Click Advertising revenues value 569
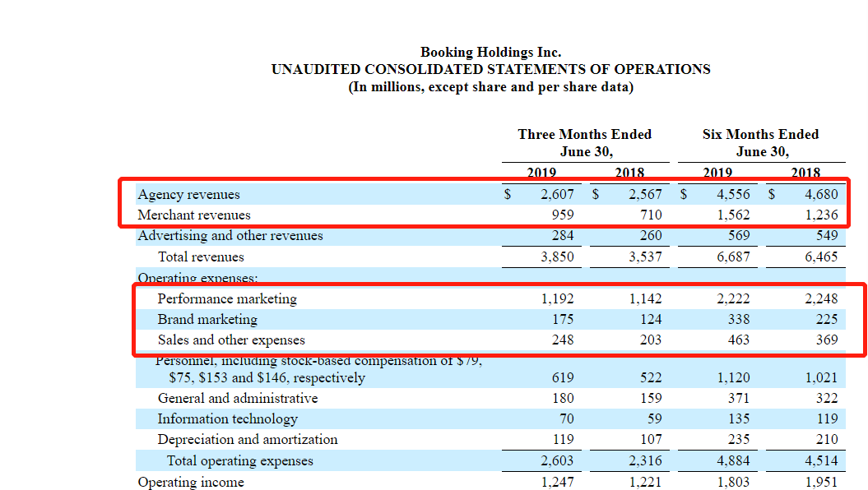Image resolution: width=868 pixels, height=490 pixels. [739, 236]
